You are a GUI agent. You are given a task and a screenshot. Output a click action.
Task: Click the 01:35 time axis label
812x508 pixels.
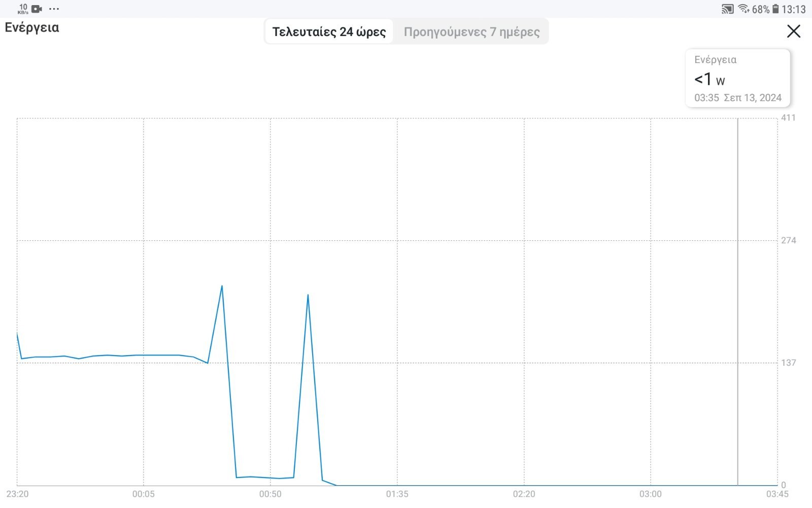(x=397, y=494)
